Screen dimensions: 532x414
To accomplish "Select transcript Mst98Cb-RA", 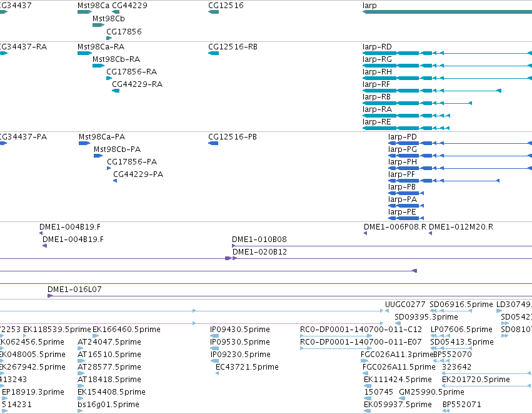I will pyautogui.click(x=98, y=66).
